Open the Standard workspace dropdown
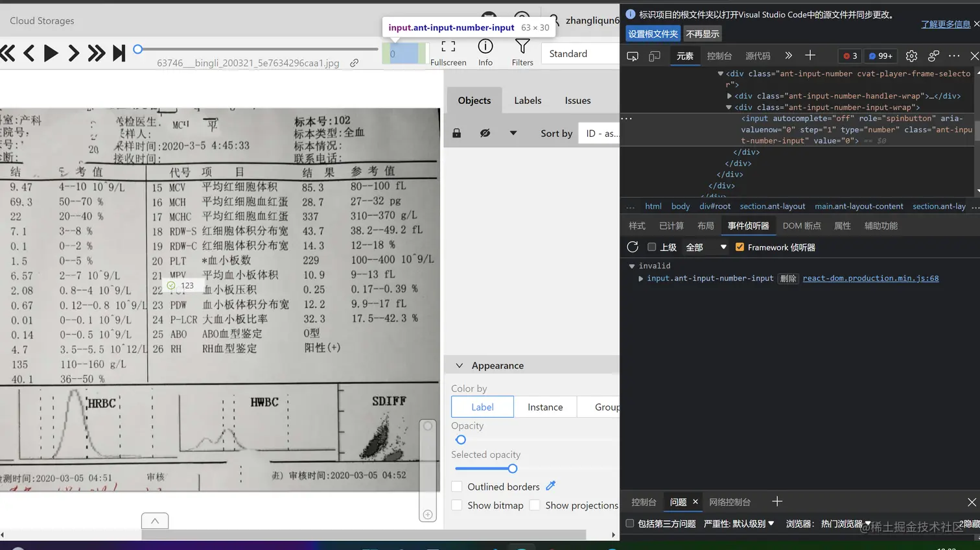This screenshot has height=550, width=980. tap(581, 54)
